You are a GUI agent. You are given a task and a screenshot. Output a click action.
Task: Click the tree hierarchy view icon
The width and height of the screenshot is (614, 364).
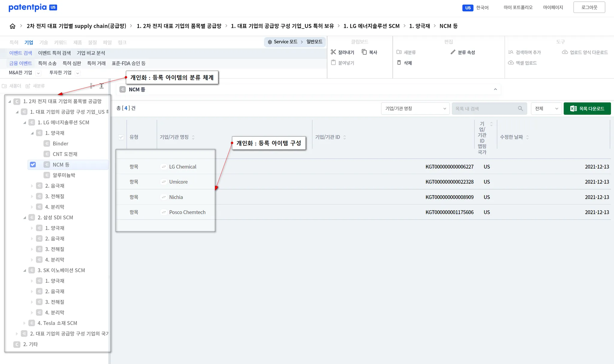(92, 86)
